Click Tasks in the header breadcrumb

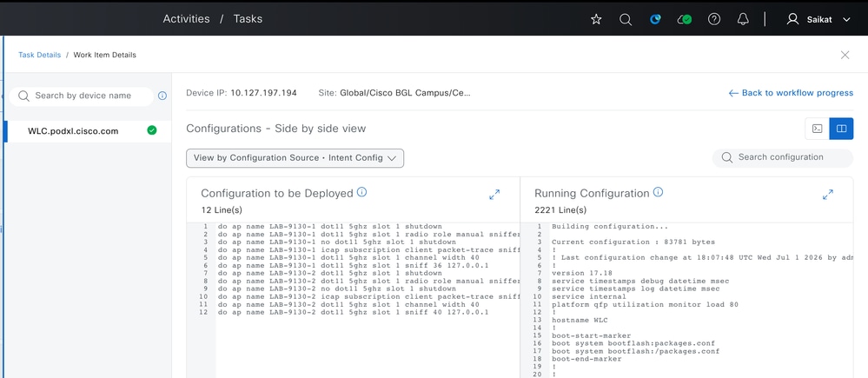point(248,19)
